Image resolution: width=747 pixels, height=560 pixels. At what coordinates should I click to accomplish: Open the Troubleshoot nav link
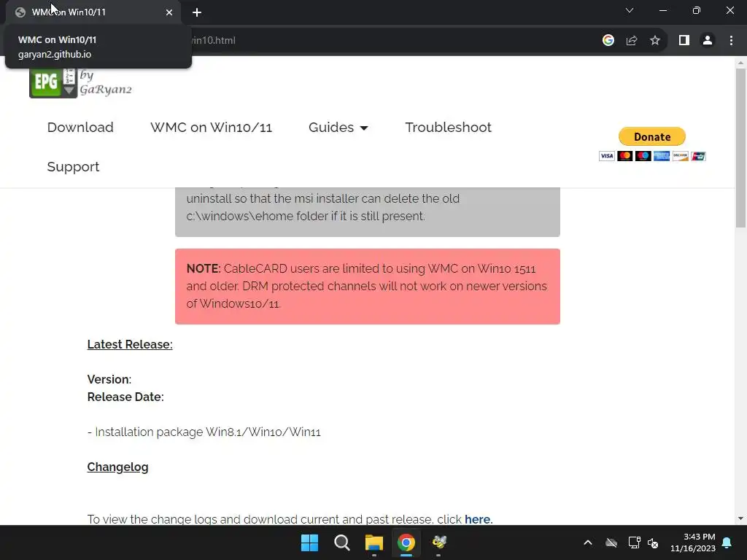pos(448,127)
